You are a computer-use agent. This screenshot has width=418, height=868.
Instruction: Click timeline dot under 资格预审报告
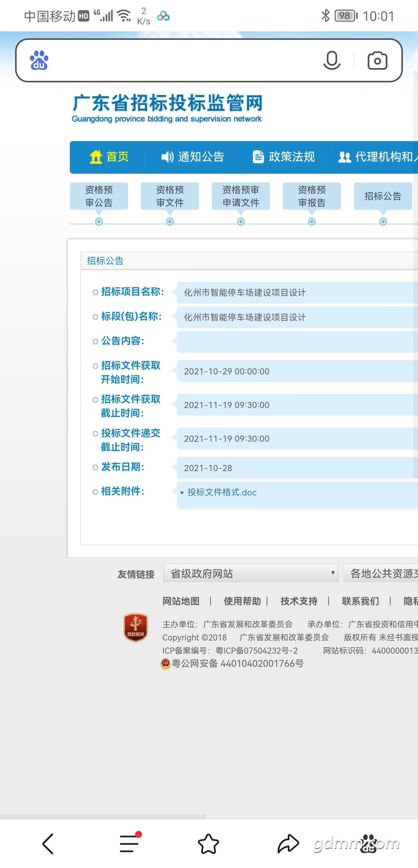tap(312, 222)
